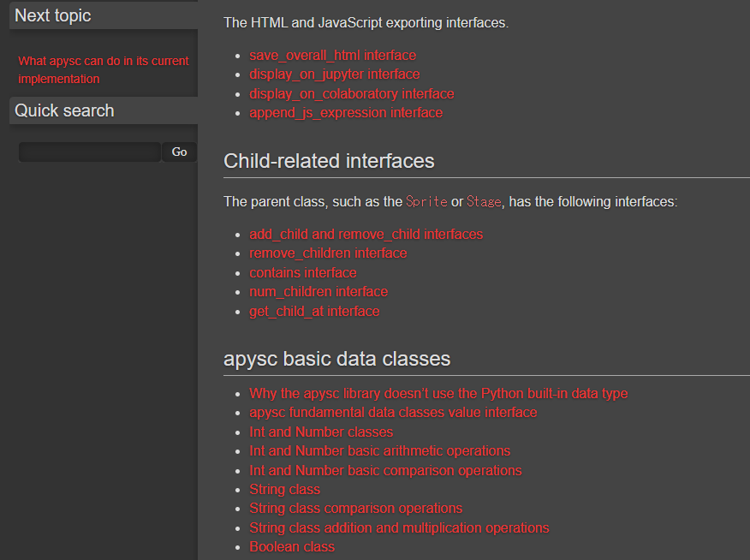The image size is (750, 560).
Task: Select remove_children interface link
Action: pos(328,253)
